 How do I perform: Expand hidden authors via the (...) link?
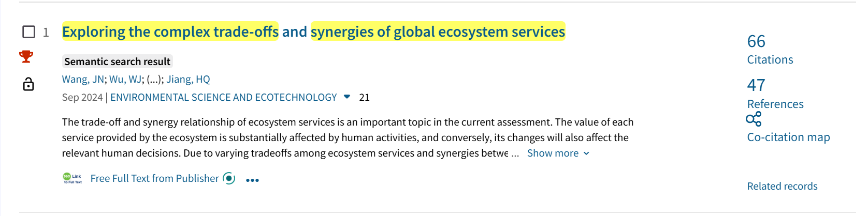155,79
